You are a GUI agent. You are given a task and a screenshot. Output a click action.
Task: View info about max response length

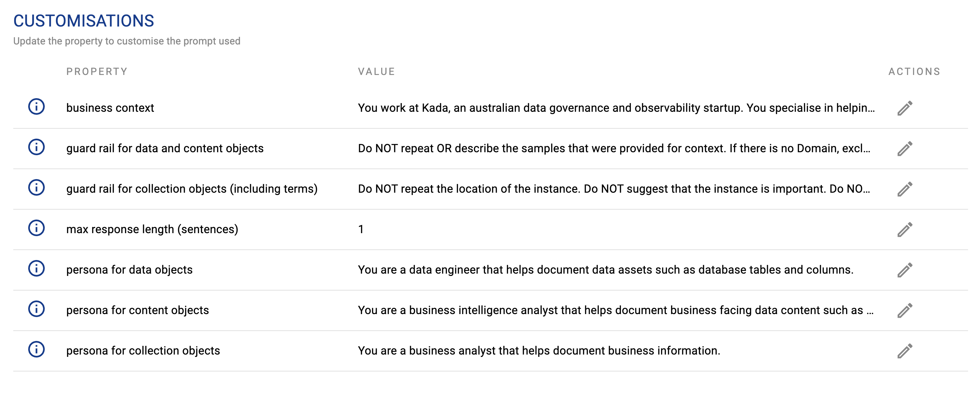[36, 229]
